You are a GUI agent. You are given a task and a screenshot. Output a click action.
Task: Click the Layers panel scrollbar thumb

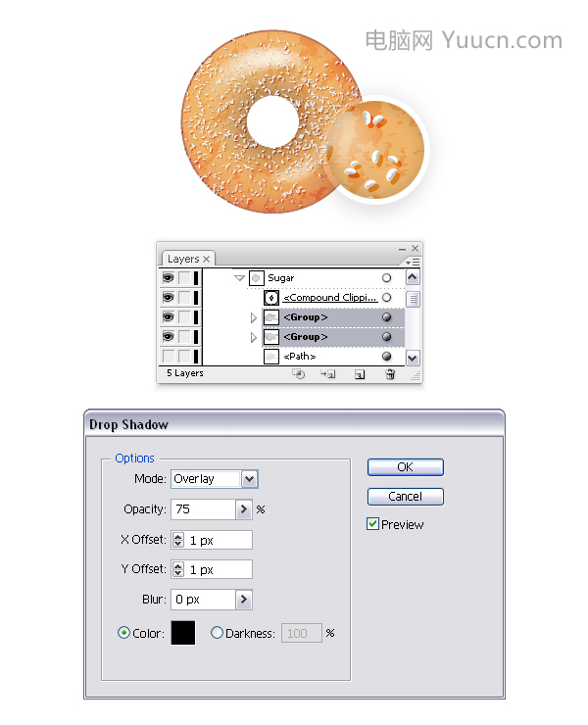click(x=413, y=299)
